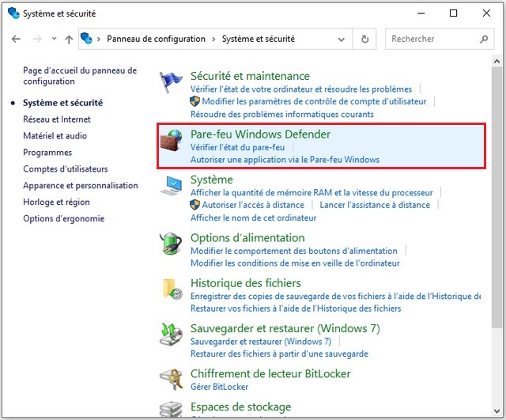Viewport: 506px width, 420px height.
Task: Click the Historique des fichiers folder icon
Action: [172, 289]
